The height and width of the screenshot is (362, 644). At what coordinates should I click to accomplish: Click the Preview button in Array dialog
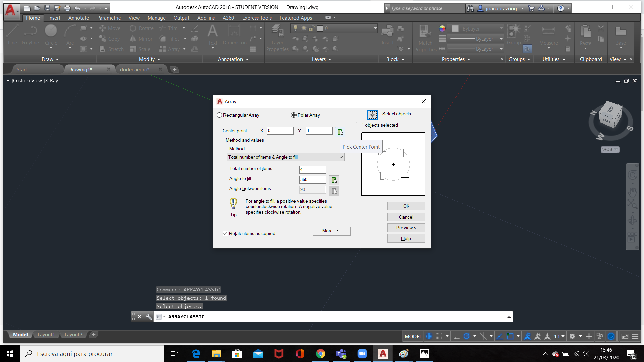pos(406,228)
